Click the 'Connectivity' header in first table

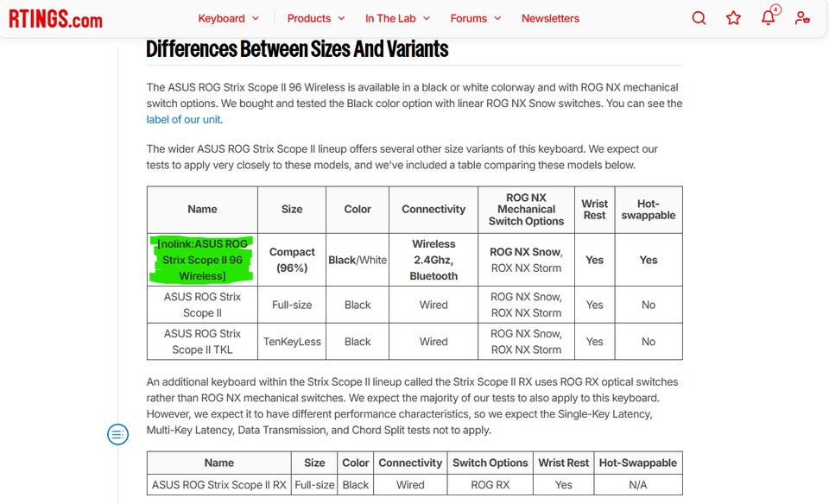(x=433, y=210)
